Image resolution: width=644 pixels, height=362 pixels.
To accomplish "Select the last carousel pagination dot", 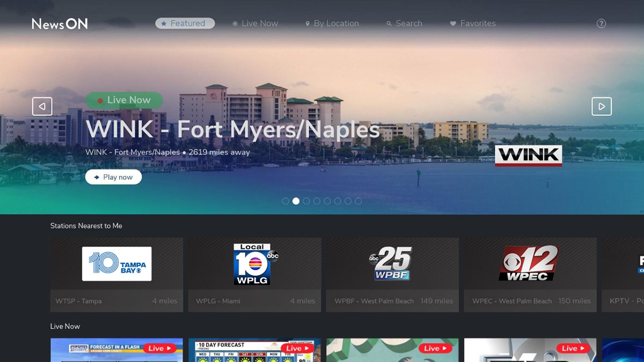I will pos(358,201).
